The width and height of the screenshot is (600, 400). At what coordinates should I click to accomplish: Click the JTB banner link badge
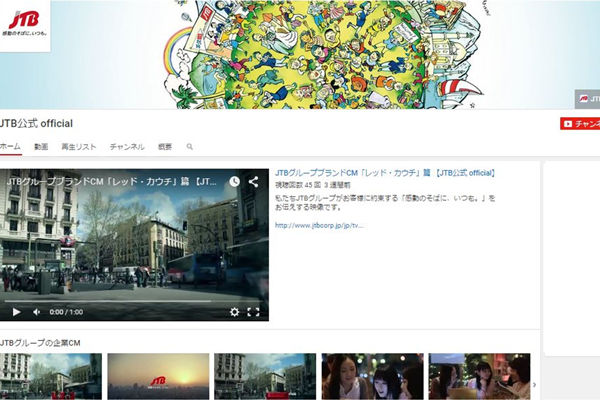587,99
